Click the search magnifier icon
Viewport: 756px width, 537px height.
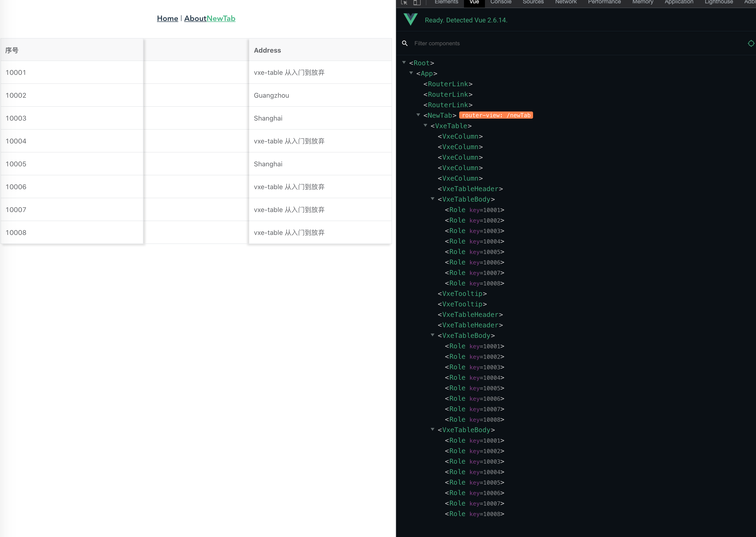pos(405,43)
